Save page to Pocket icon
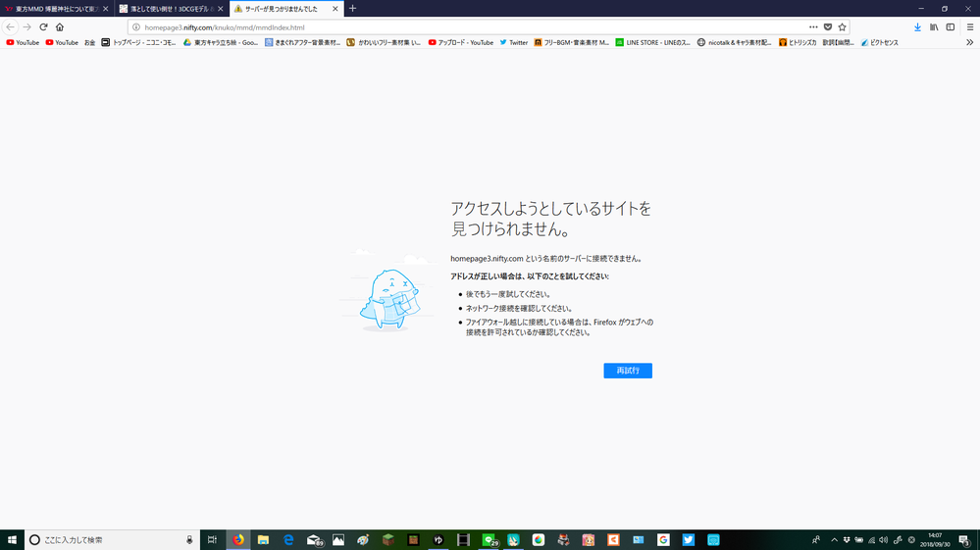The height and width of the screenshot is (550, 980). point(828,27)
